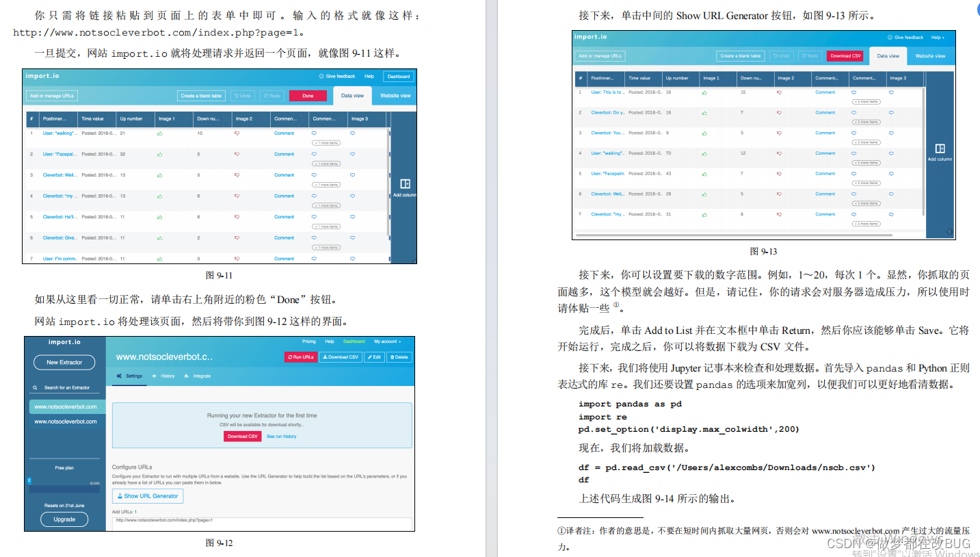Click Give feedback smiley in figure 9-13
The width and height of the screenshot is (980, 557).
pyautogui.click(x=890, y=38)
